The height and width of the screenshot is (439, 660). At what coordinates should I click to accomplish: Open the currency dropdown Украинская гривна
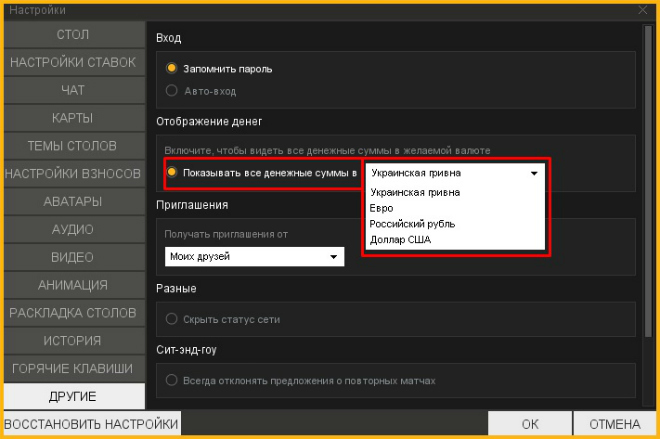(454, 173)
